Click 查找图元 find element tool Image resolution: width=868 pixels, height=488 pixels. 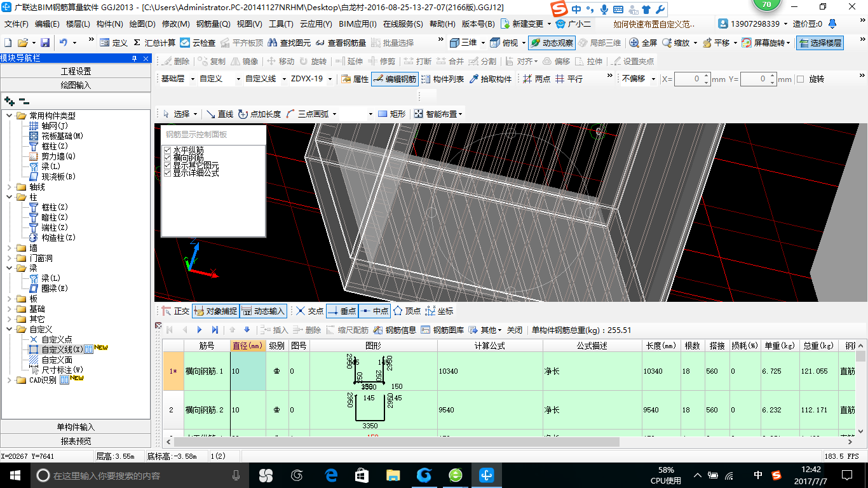pyautogui.click(x=289, y=43)
